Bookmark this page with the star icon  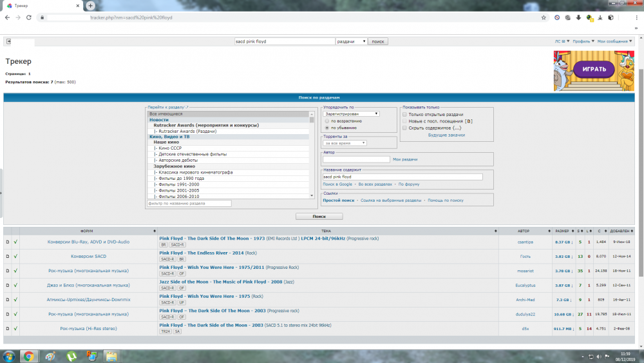544,17
